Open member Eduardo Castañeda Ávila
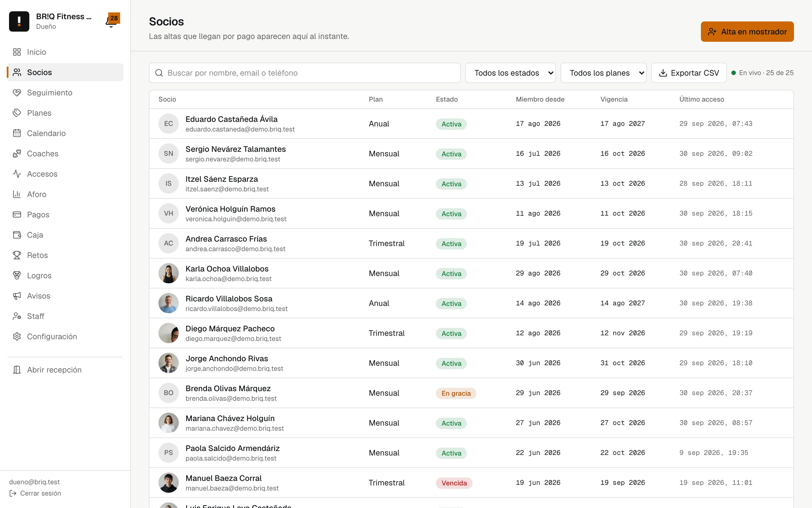The image size is (812, 508). tap(471, 124)
